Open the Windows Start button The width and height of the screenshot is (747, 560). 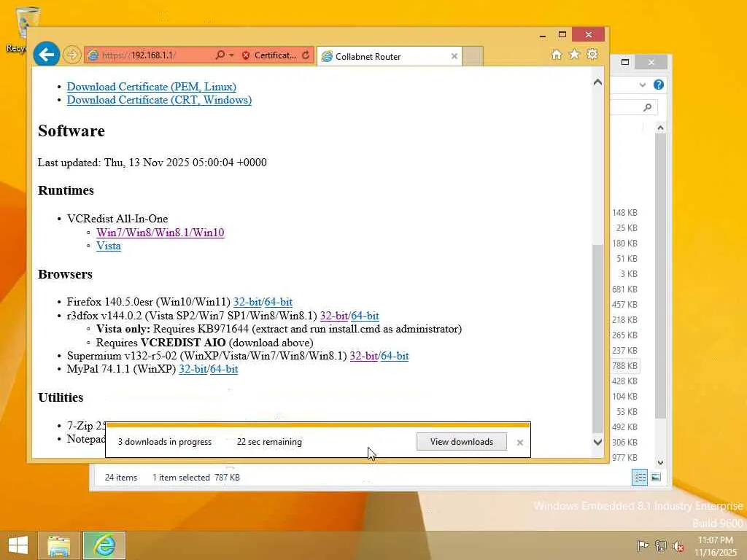[x=18, y=545]
